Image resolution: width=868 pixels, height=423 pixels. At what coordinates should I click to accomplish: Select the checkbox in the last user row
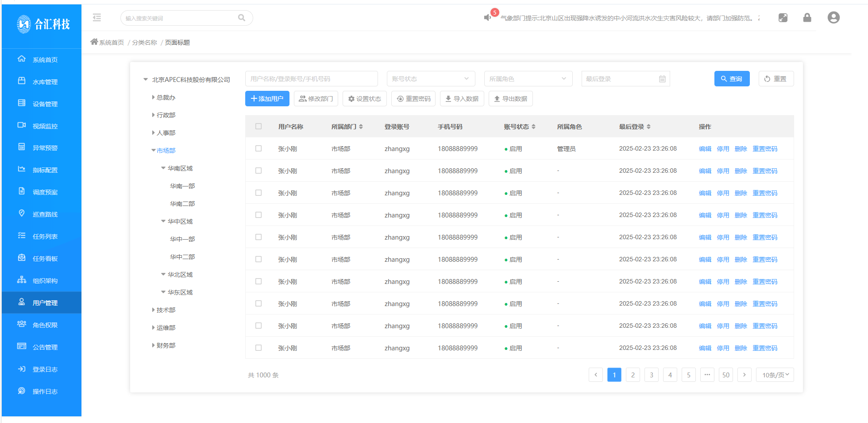(258, 348)
